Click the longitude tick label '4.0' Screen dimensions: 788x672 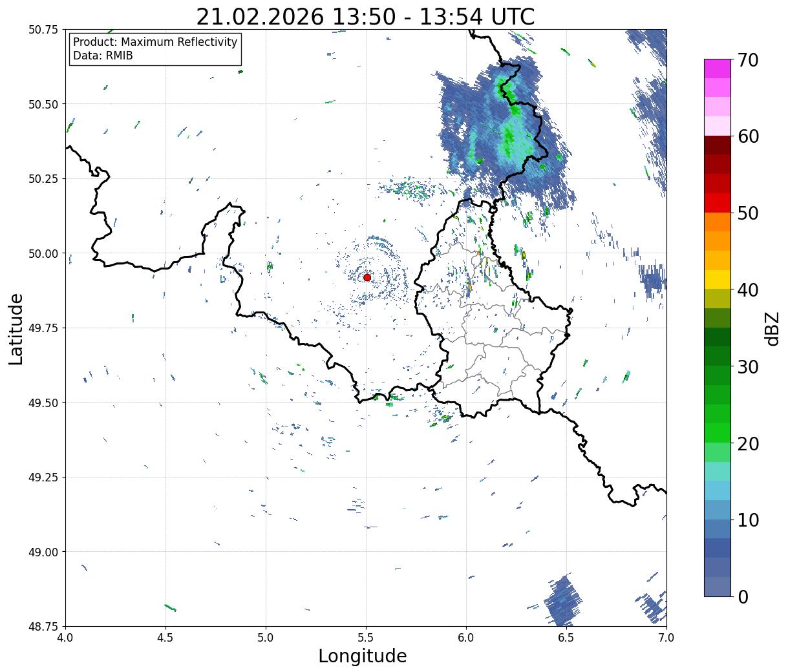[65, 638]
